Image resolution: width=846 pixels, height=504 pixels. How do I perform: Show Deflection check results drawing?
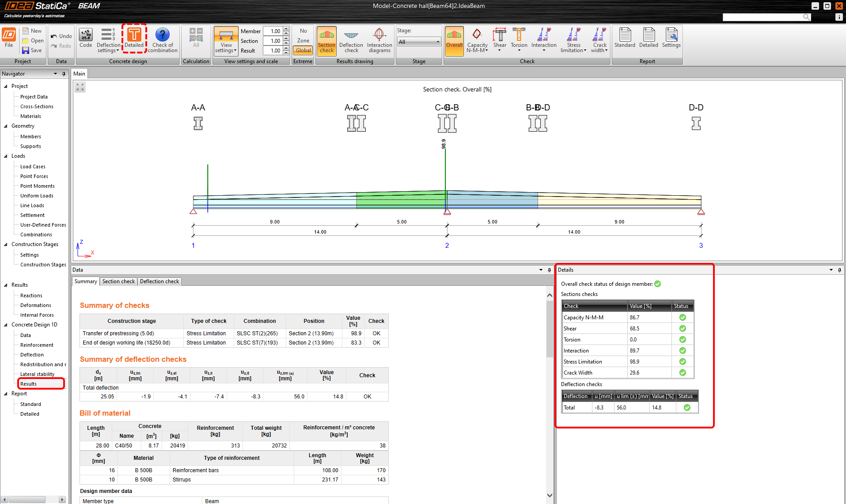(351, 40)
